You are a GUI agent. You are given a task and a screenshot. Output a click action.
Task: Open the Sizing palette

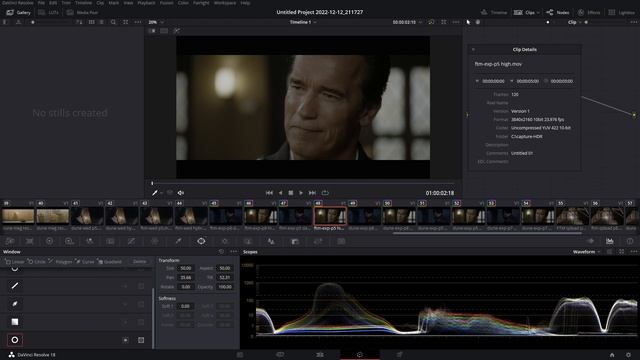point(318,241)
